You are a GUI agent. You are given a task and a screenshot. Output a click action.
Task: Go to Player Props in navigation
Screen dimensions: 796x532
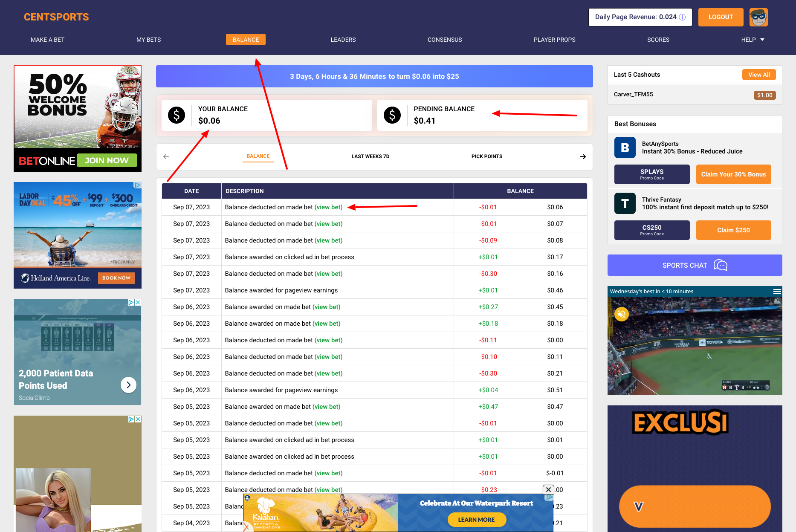pos(554,40)
